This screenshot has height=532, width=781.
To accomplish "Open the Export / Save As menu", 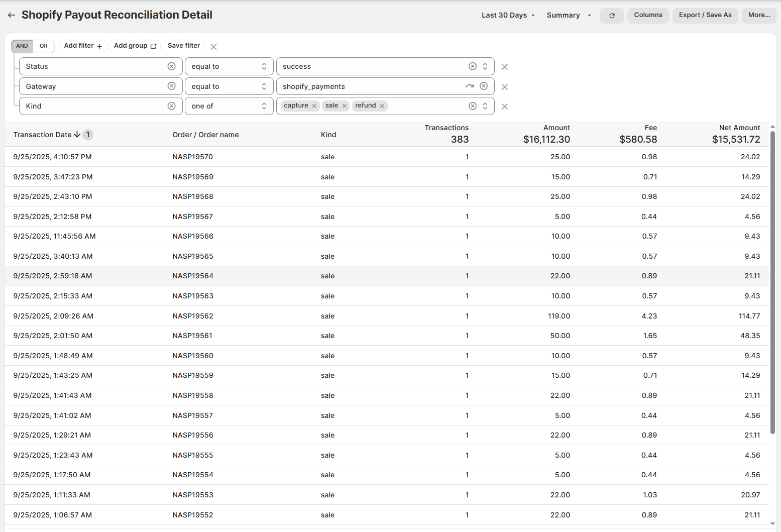I will click(x=705, y=16).
